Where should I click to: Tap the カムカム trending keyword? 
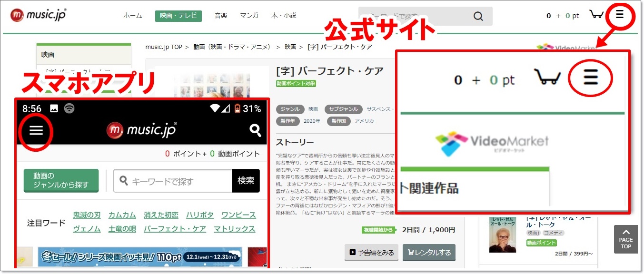pyautogui.click(x=122, y=215)
